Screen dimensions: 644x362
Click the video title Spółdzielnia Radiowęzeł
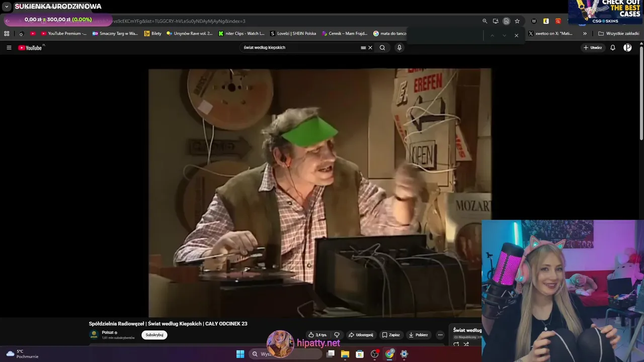coord(168,324)
